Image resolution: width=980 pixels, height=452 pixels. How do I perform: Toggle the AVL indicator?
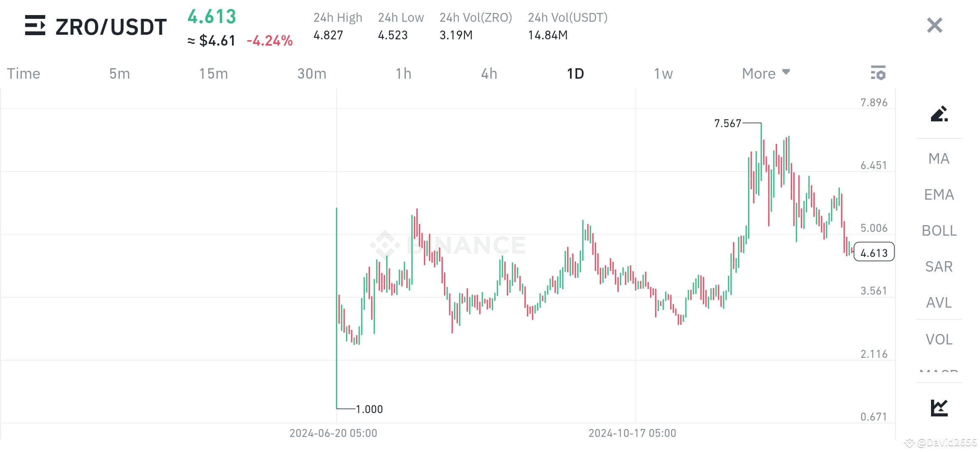coord(938,303)
